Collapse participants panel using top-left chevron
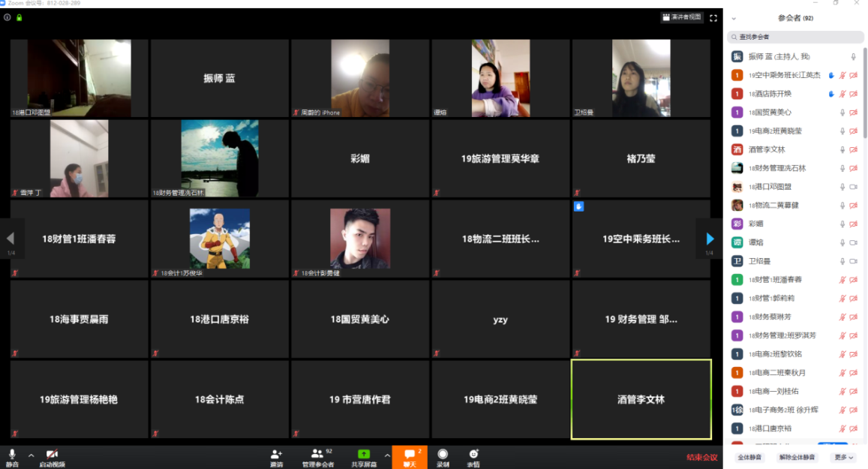The image size is (868, 469). coord(734,18)
